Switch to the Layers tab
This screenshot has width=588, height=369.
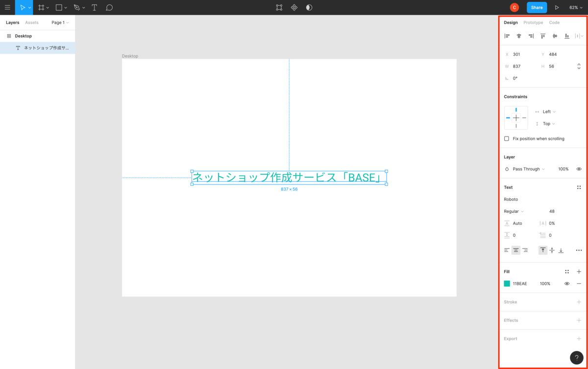(x=13, y=23)
